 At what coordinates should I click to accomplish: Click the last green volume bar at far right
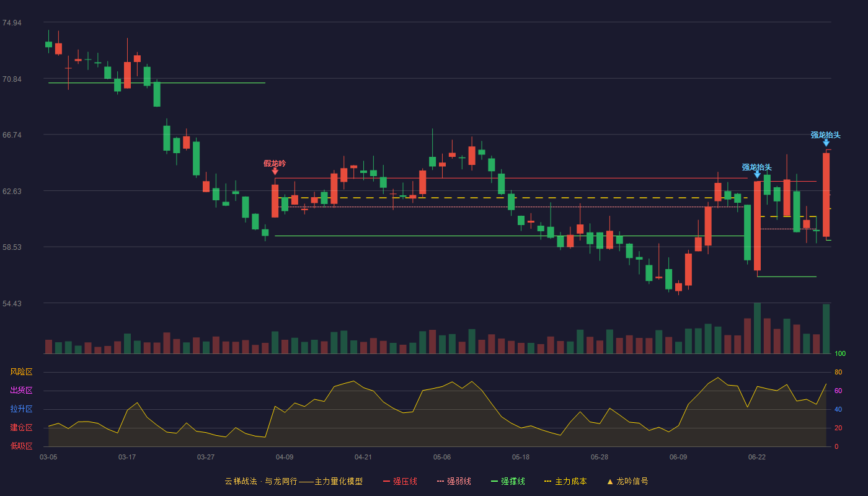click(x=826, y=329)
